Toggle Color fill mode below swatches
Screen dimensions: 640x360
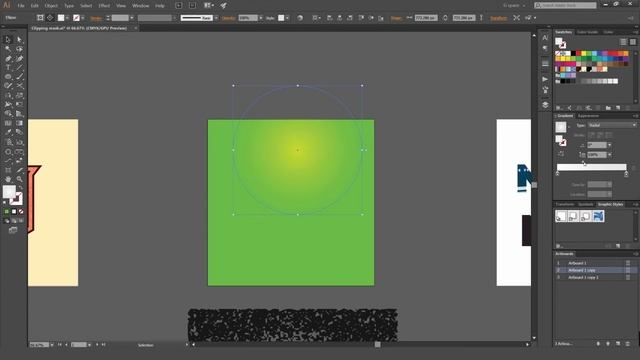click(7, 212)
